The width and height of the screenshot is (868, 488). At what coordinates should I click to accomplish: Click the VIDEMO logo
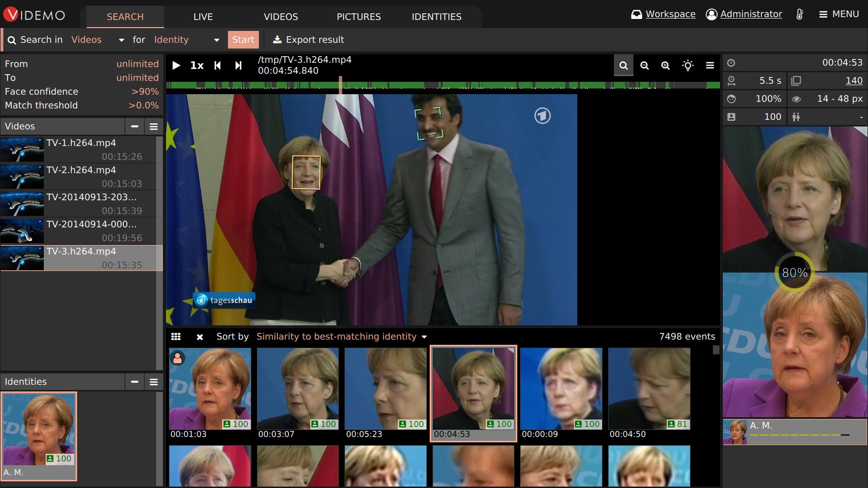pyautogui.click(x=34, y=15)
